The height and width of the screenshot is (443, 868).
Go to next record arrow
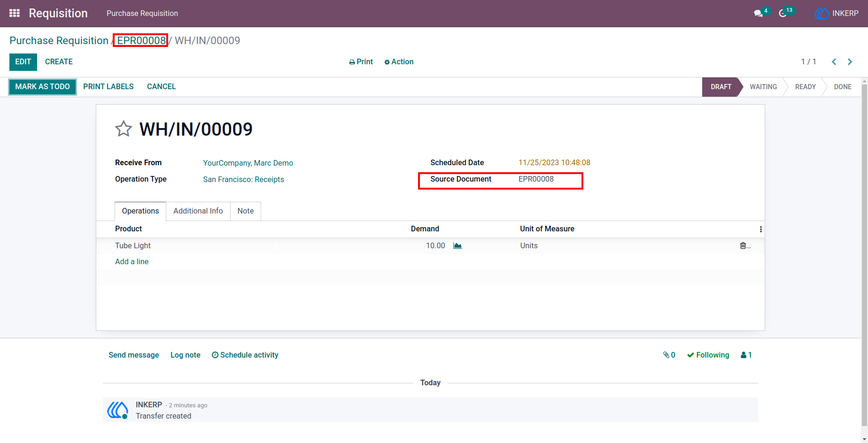pyautogui.click(x=850, y=61)
